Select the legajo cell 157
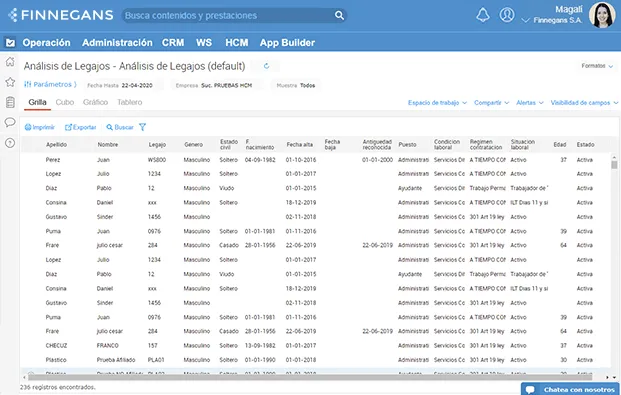The height and width of the screenshot is (395, 621). pos(152,345)
